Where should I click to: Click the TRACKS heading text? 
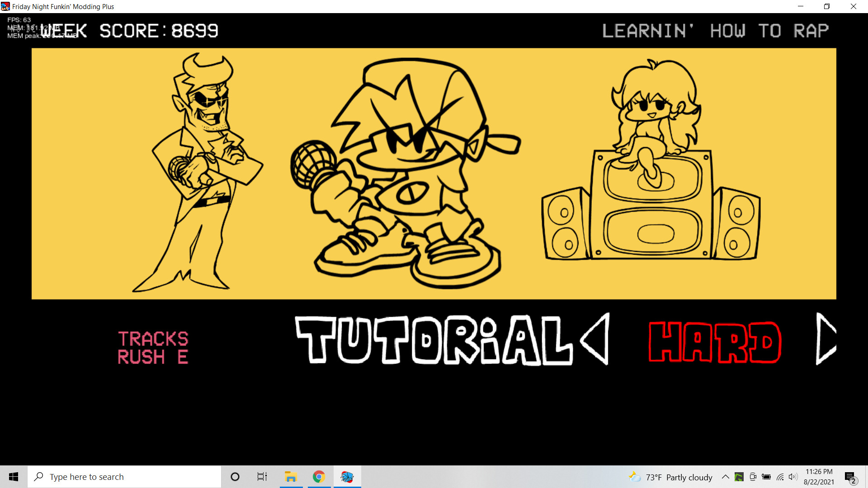(x=153, y=339)
